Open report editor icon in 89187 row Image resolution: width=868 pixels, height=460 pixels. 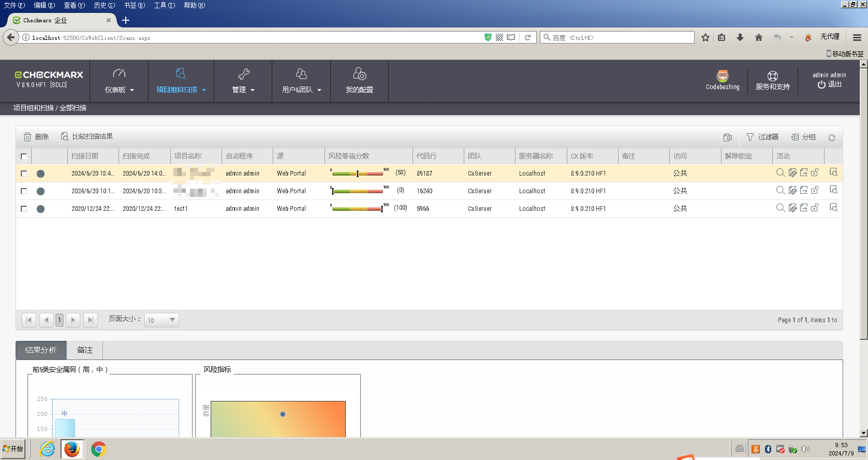coord(792,172)
